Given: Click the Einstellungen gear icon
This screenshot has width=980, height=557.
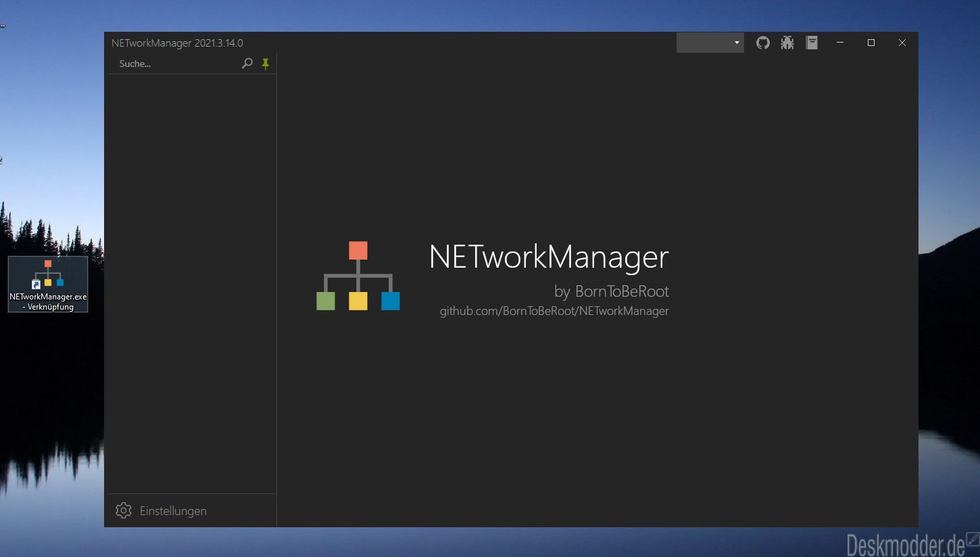Looking at the screenshot, I should (123, 510).
